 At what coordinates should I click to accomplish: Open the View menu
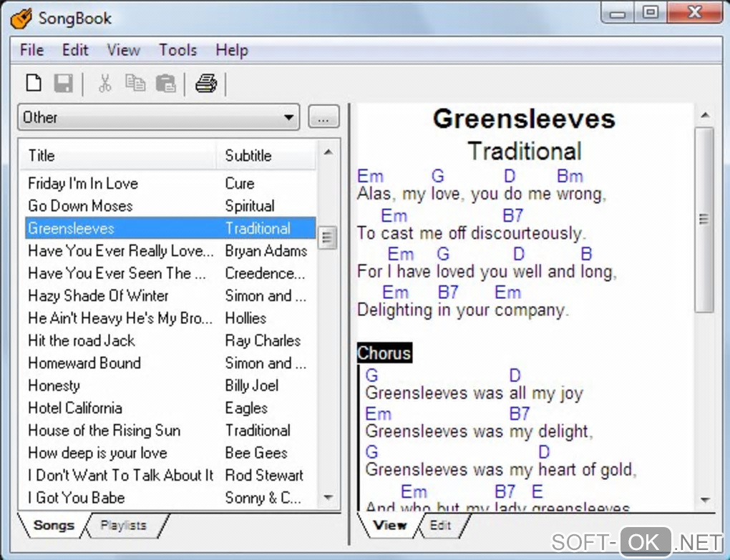pyautogui.click(x=123, y=50)
